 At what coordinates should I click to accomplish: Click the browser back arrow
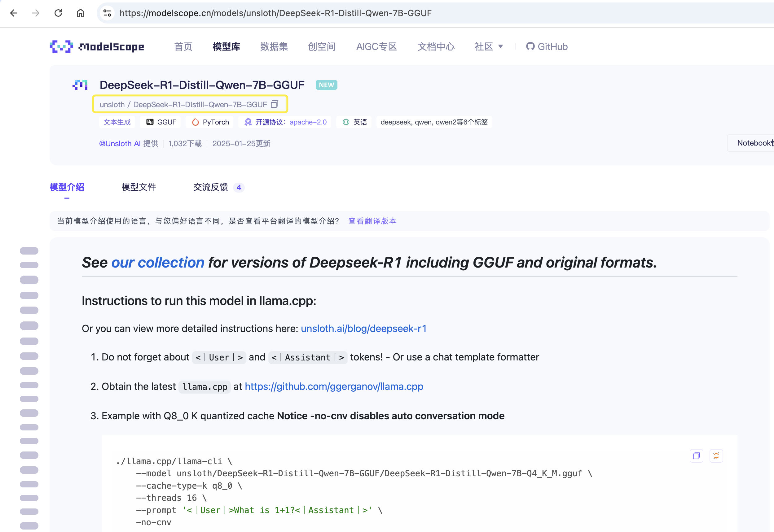click(14, 13)
